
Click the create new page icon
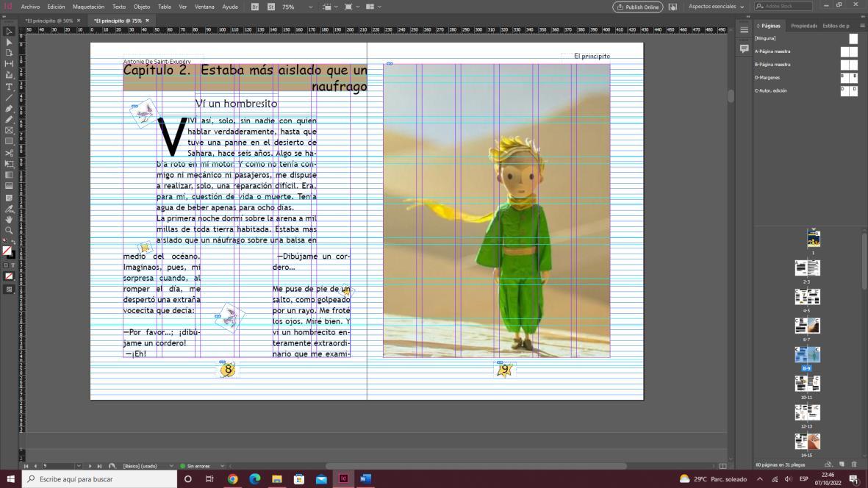(x=842, y=464)
